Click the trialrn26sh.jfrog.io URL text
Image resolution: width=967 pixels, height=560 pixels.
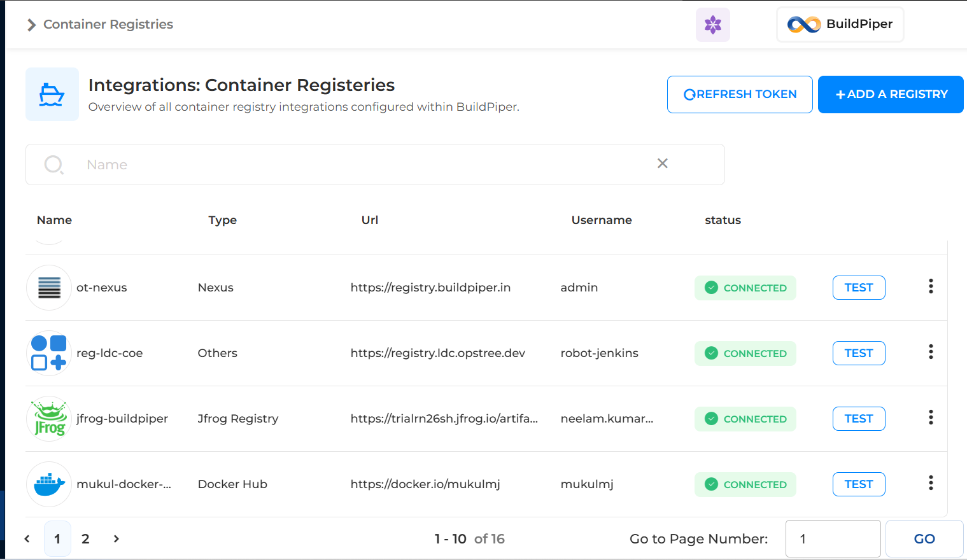444,419
